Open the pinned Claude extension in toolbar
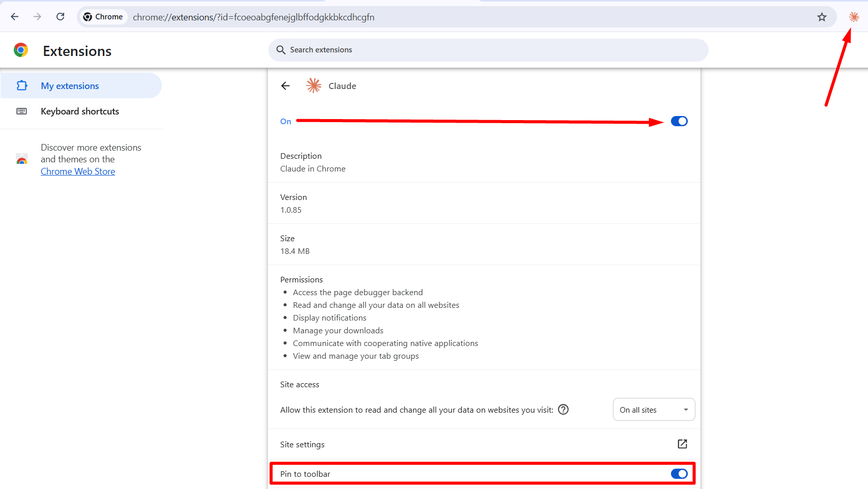This screenshot has height=489, width=868. tap(854, 17)
